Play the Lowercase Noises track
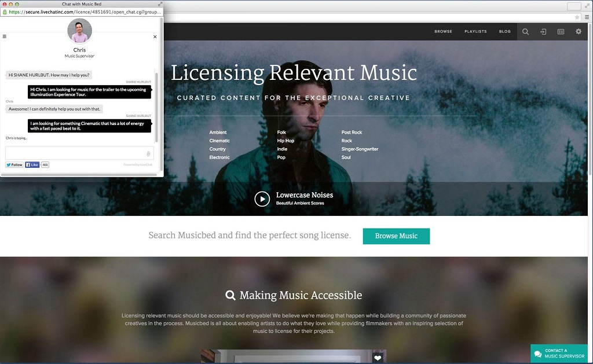The image size is (593, 364). click(x=262, y=199)
